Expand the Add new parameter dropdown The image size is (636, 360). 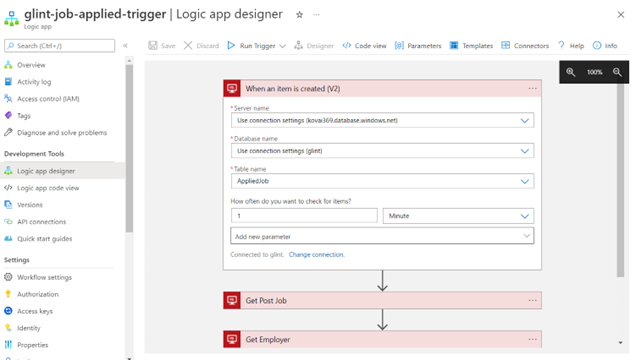526,236
